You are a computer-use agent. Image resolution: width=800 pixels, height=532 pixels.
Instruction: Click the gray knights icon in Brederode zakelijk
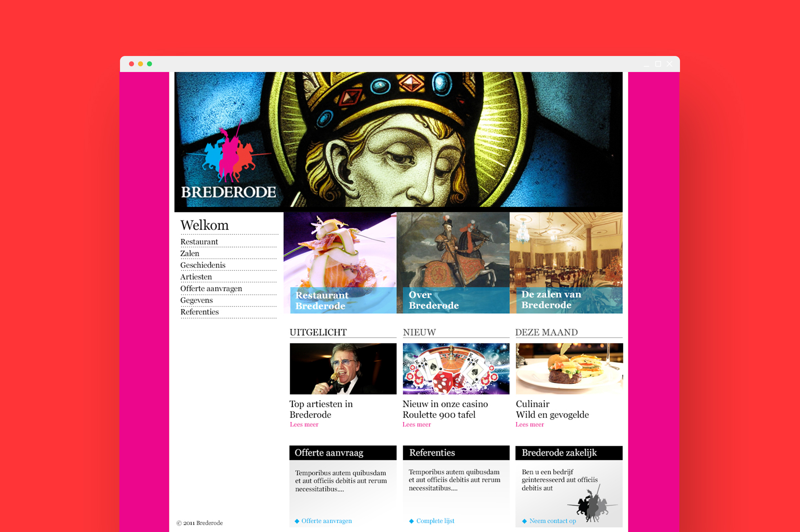tap(592, 503)
